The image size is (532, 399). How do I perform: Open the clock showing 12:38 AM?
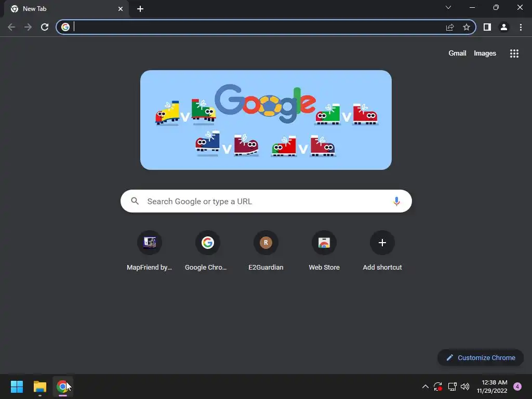492,387
